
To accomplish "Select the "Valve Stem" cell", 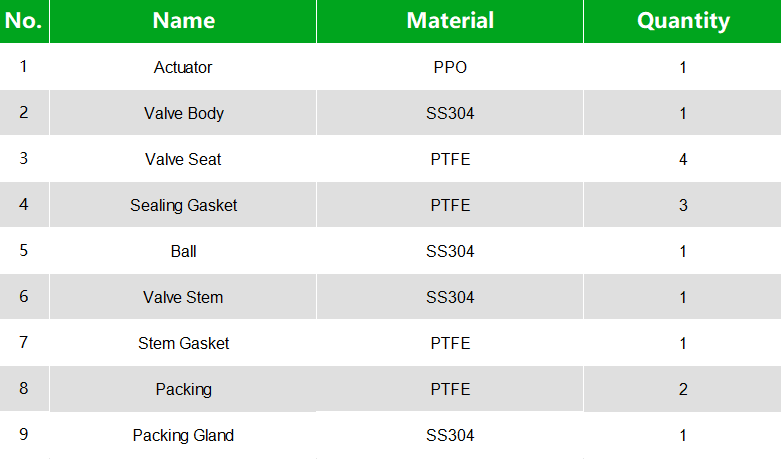I will 183,298.
